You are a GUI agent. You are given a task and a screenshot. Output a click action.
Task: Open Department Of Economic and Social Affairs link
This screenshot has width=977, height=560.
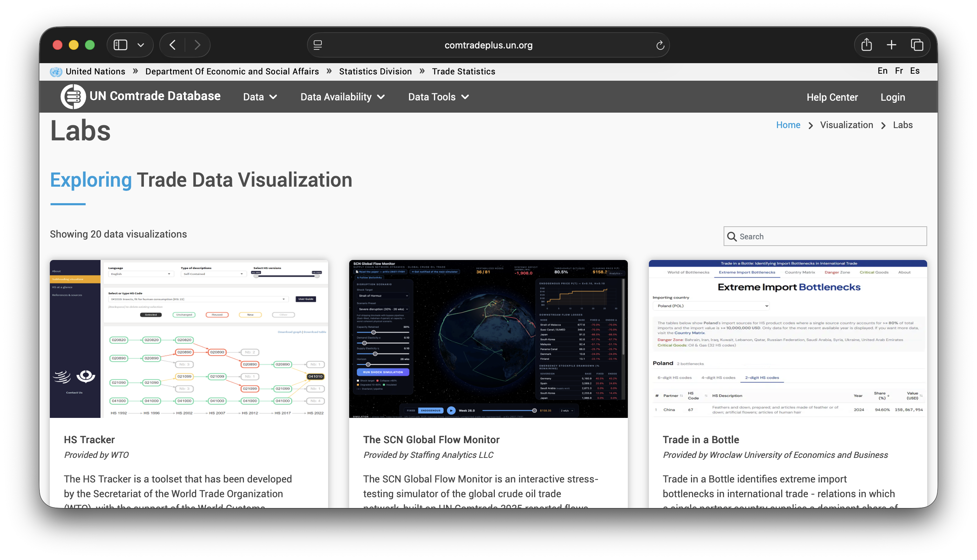232,72
